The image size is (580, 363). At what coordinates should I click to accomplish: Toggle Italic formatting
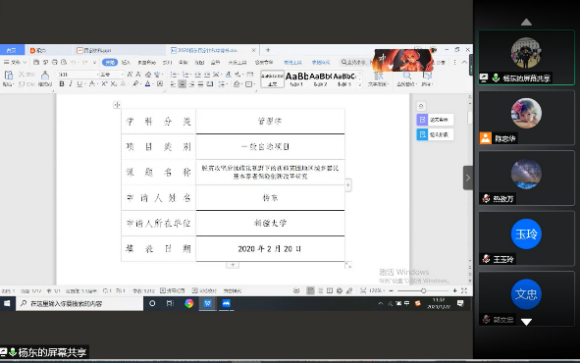coord(71,84)
